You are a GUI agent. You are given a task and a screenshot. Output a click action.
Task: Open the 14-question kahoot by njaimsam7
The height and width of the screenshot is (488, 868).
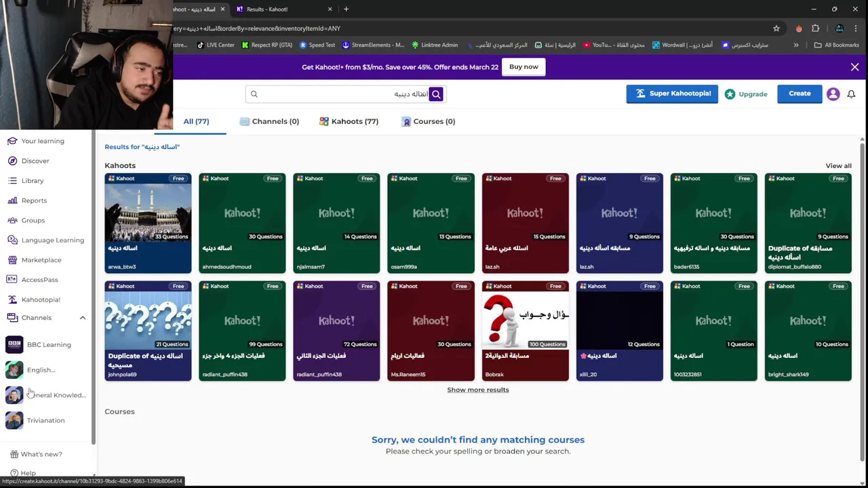point(336,223)
